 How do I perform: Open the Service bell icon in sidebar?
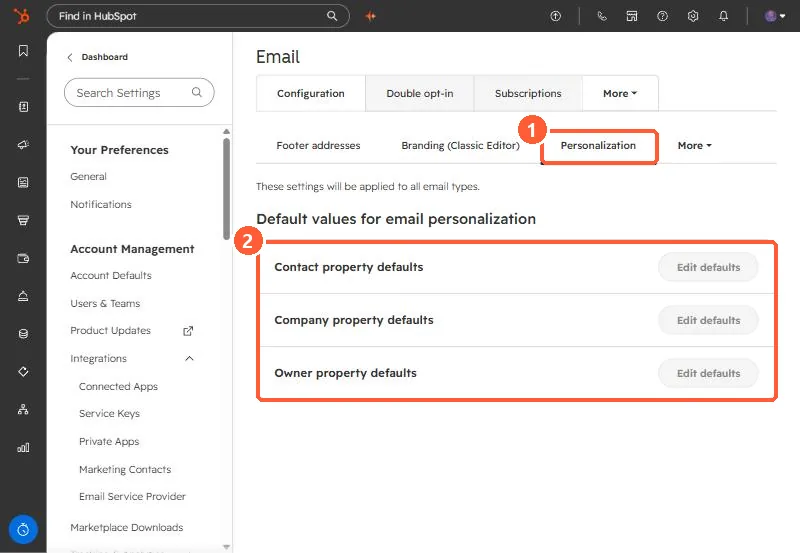[23, 296]
